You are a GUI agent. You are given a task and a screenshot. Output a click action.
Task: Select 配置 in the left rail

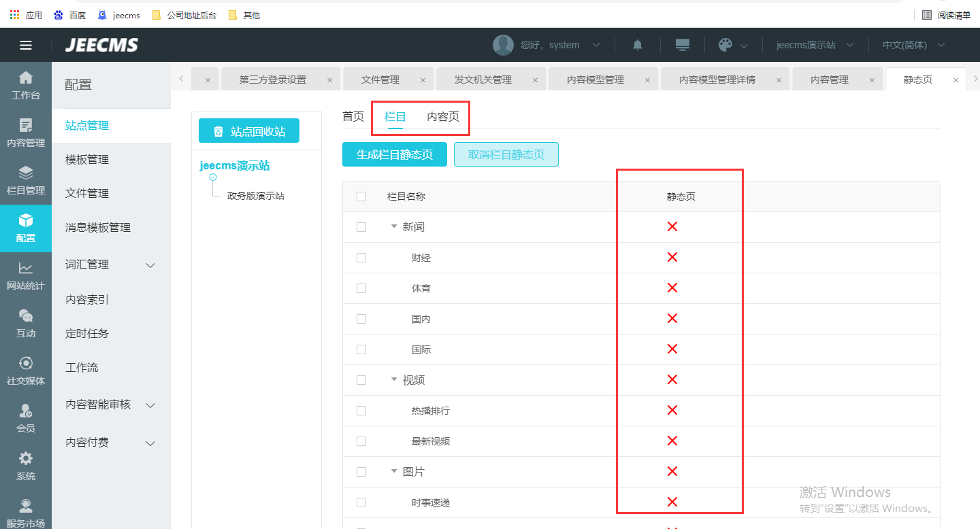tap(26, 228)
